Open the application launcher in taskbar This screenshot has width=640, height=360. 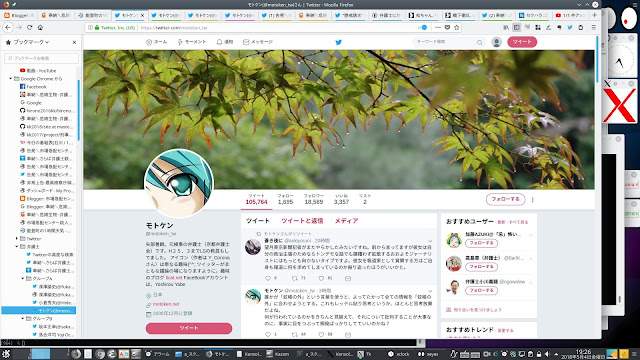coord(6,354)
